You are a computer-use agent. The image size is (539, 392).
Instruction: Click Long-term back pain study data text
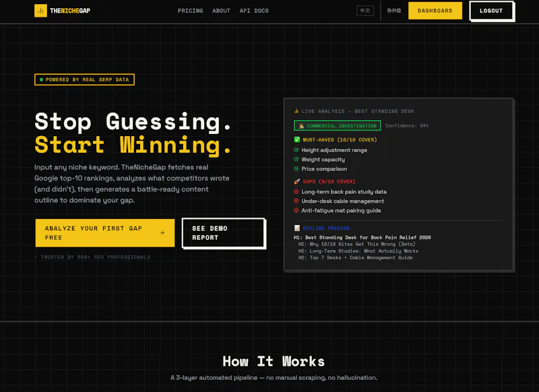pos(344,192)
